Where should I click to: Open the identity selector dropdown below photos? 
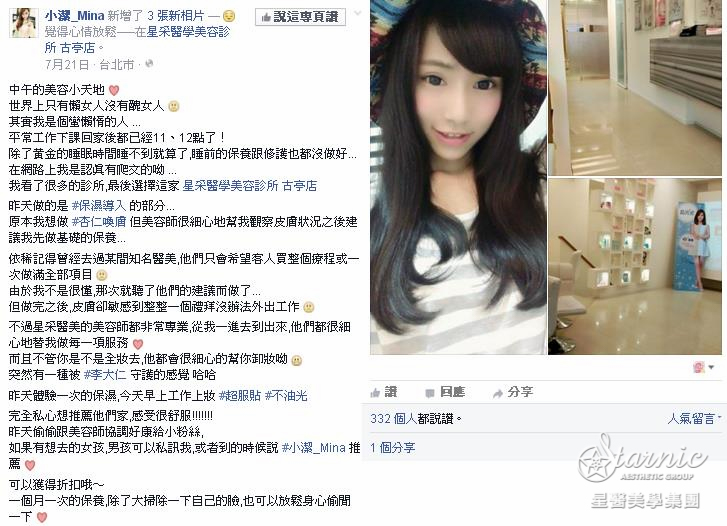(703, 367)
